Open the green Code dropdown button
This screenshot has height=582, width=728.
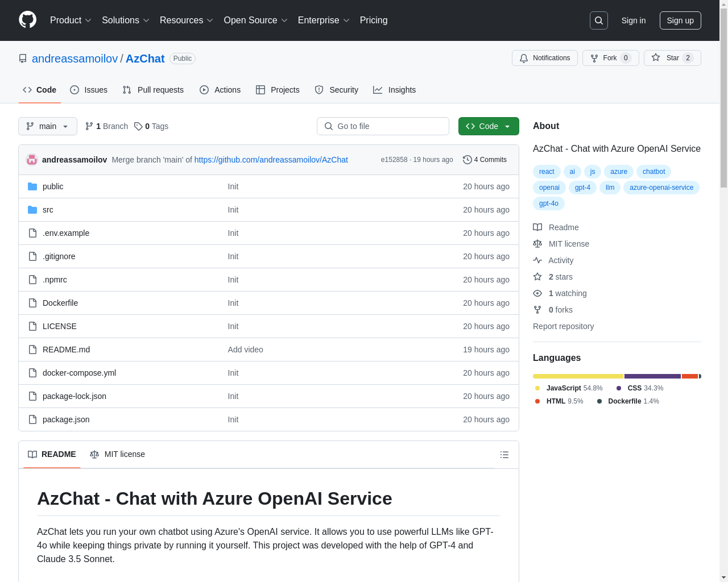[x=489, y=126]
